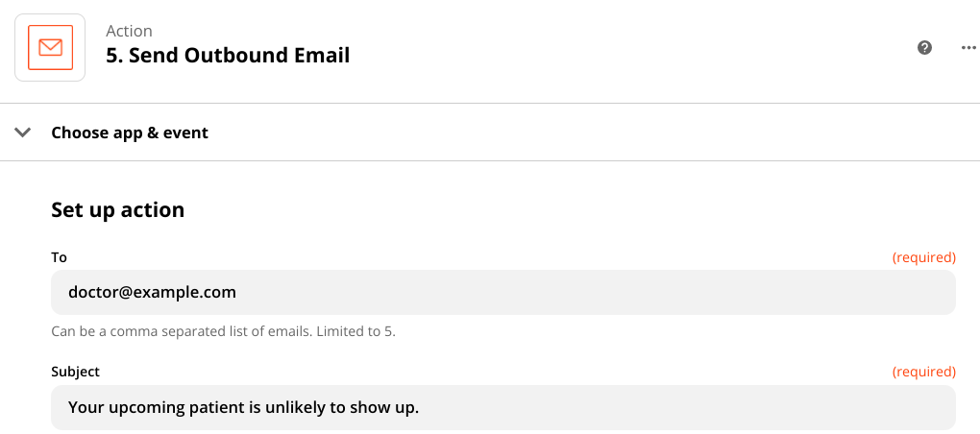Click the "Limited to 5." text in hint
This screenshot has height=434, width=980.
tap(355, 331)
